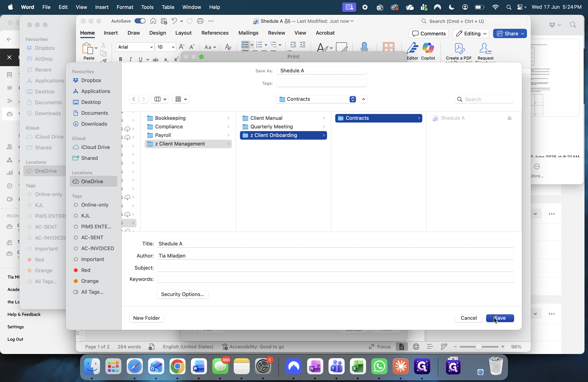Toggle Focus mode in Word status bar

pyautogui.click(x=380, y=347)
